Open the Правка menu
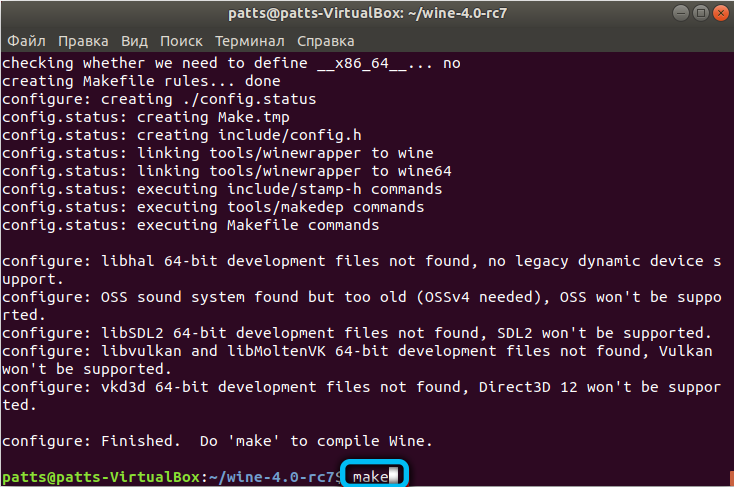 (x=83, y=41)
